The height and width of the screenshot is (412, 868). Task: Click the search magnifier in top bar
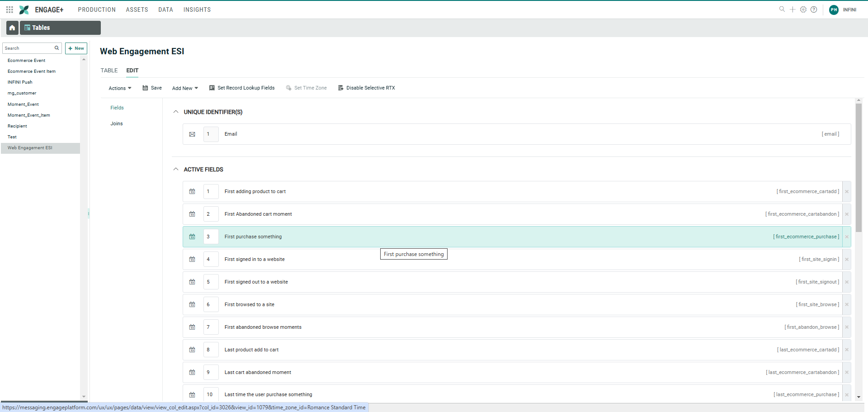click(782, 9)
